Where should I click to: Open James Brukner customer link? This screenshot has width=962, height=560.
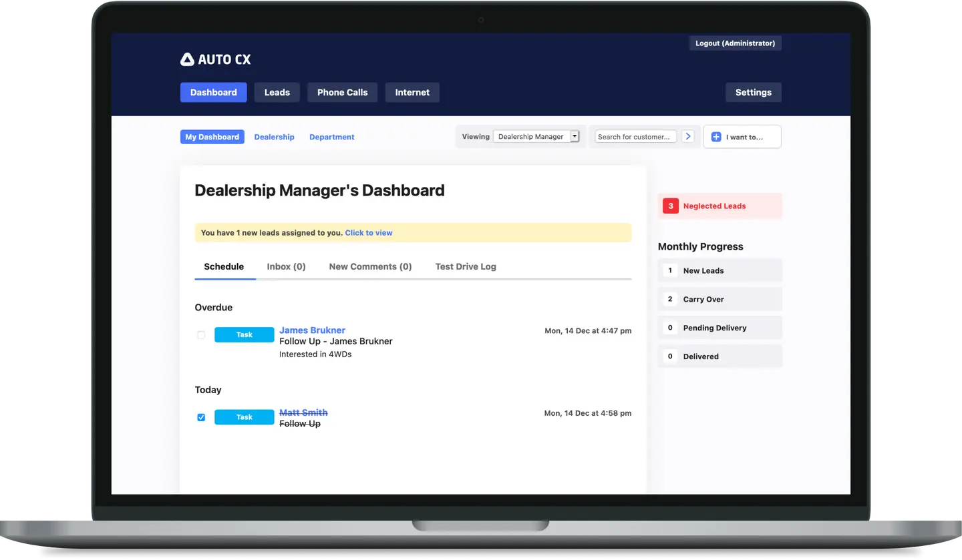click(312, 330)
